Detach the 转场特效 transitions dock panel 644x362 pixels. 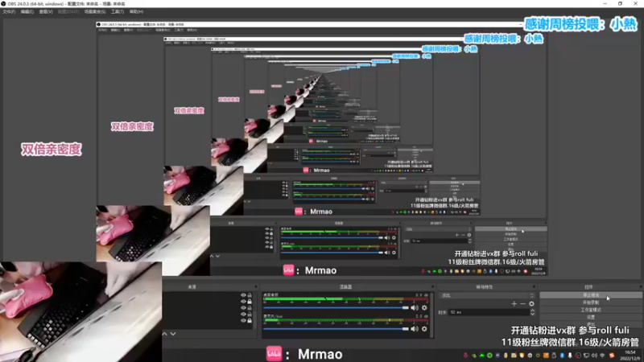pyautogui.click(x=534, y=287)
